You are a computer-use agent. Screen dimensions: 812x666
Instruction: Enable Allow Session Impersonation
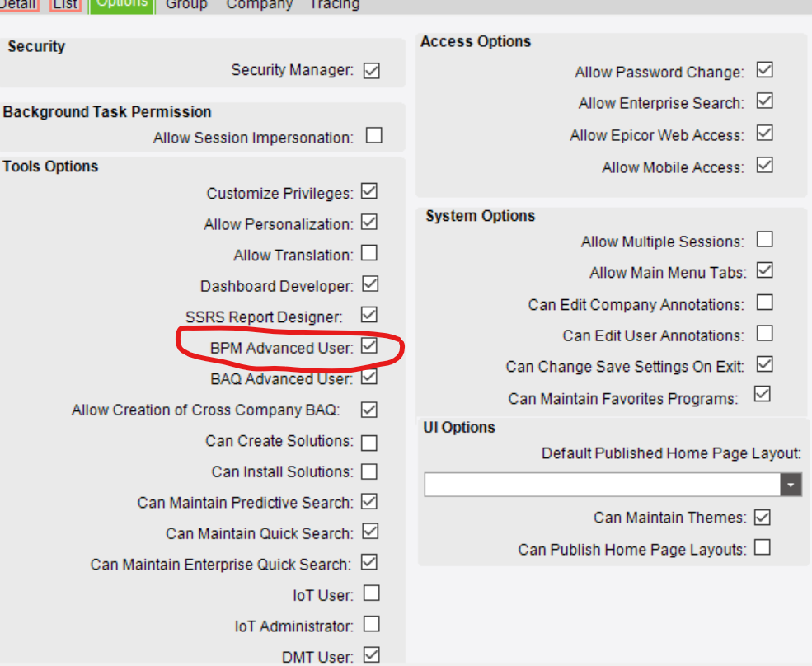coord(374,136)
